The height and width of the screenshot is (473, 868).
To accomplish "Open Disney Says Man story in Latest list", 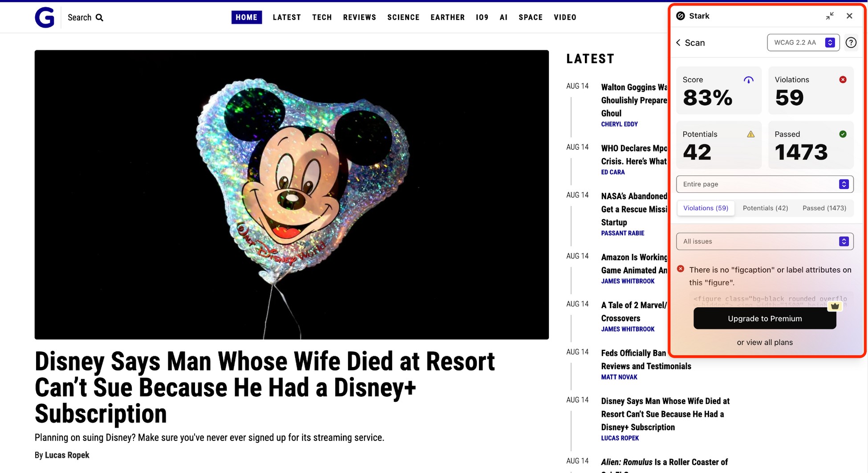I will point(665,414).
